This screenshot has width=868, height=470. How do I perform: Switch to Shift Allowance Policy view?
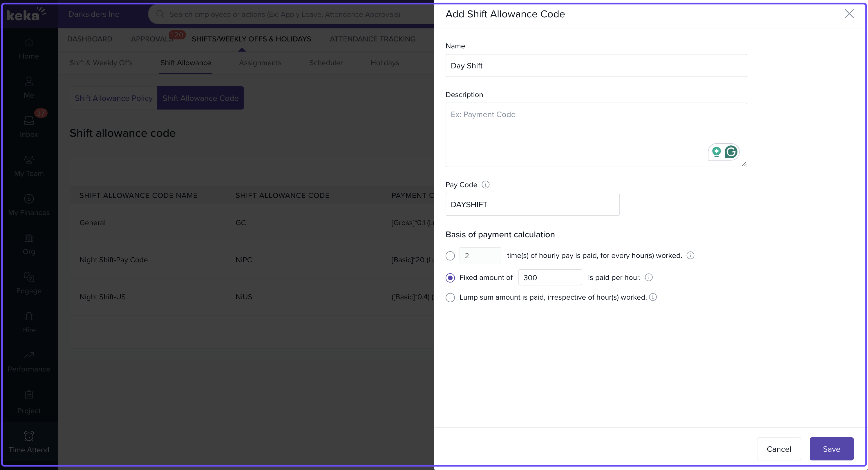pos(113,98)
